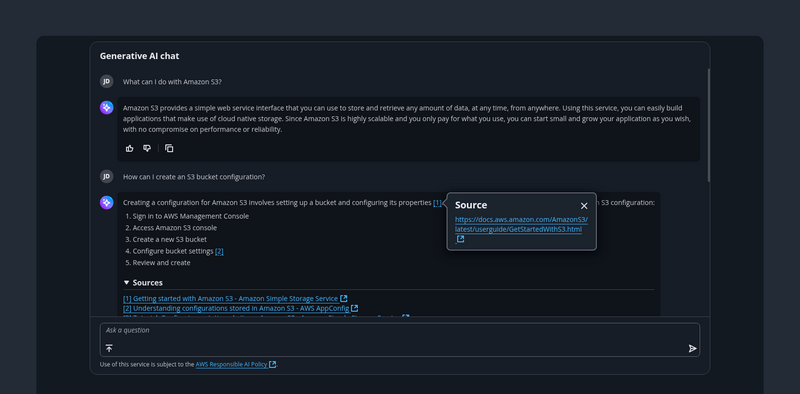Click the thumbs up feedback icon

pos(130,149)
